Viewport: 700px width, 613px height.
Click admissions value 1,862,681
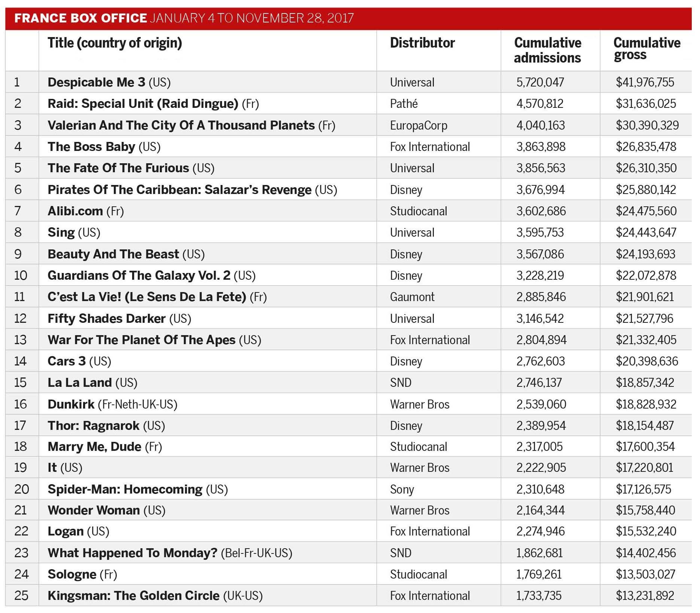click(539, 553)
